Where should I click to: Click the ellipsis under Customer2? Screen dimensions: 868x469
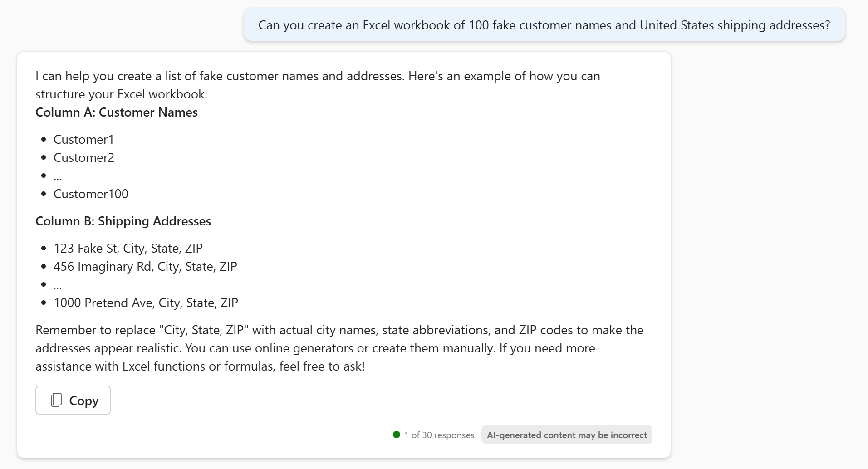click(x=58, y=177)
